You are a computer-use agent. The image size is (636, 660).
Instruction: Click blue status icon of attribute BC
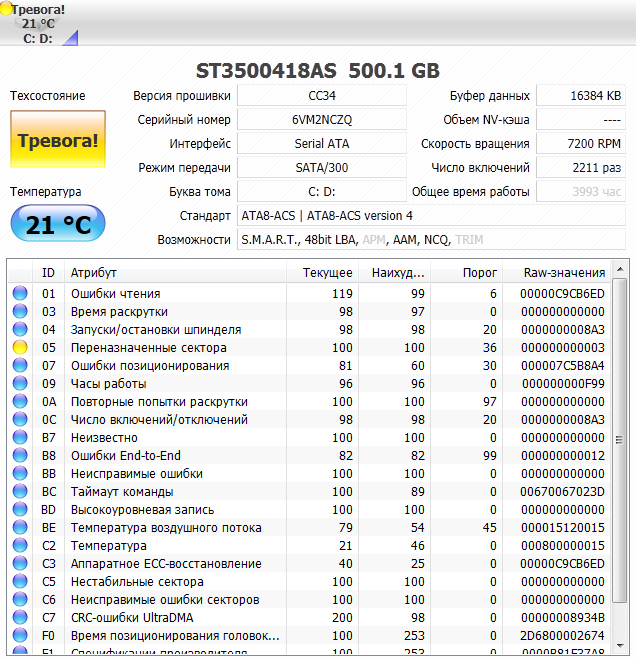click(20, 491)
